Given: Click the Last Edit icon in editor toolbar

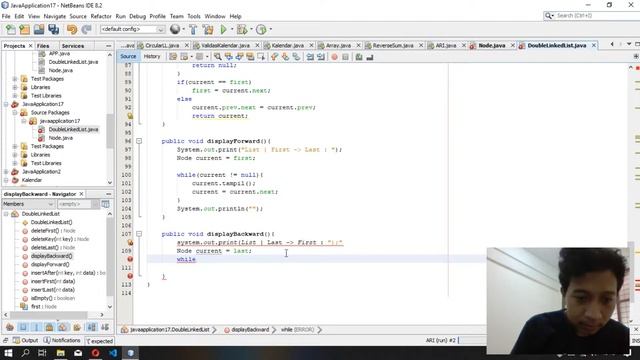Looking at the screenshot, I should click(173, 57).
